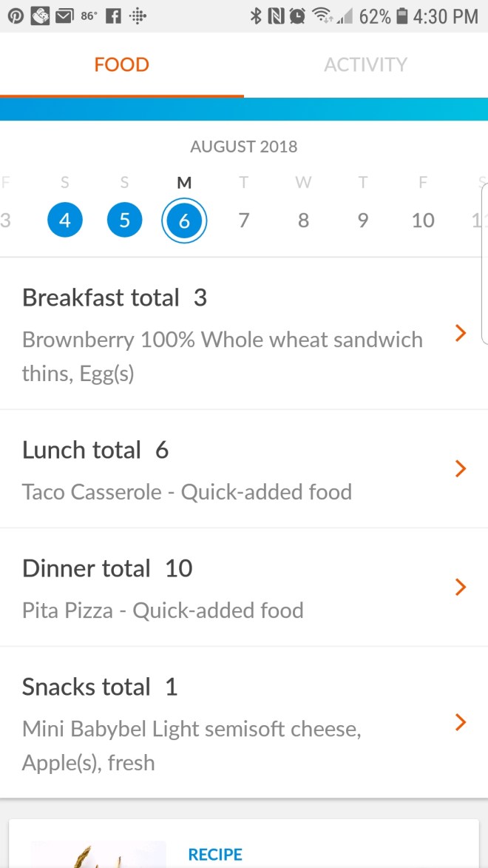This screenshot has width=488, height=868.
Task: Expand Dinner total with orange chevron
Action: pos(461,587)
